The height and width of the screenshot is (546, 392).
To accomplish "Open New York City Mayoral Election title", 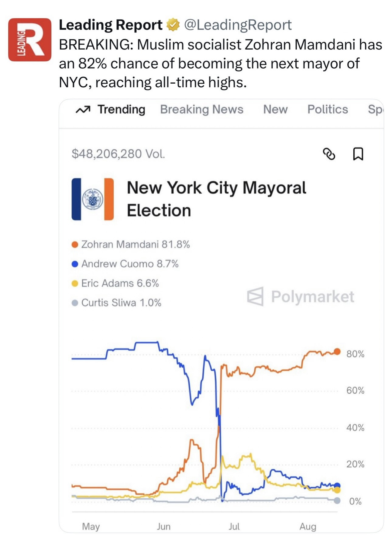I will (216, 199).
